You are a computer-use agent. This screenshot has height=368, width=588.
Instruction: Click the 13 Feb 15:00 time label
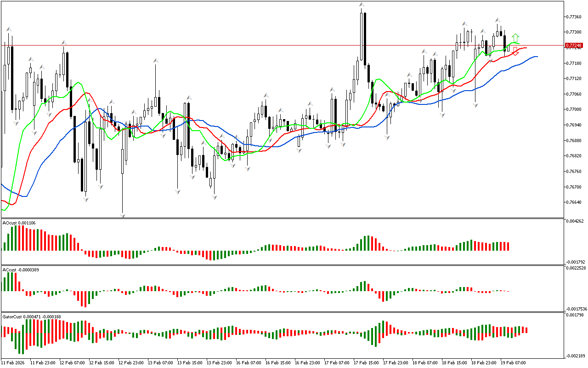pyautogui.click(x=190, y=362)
